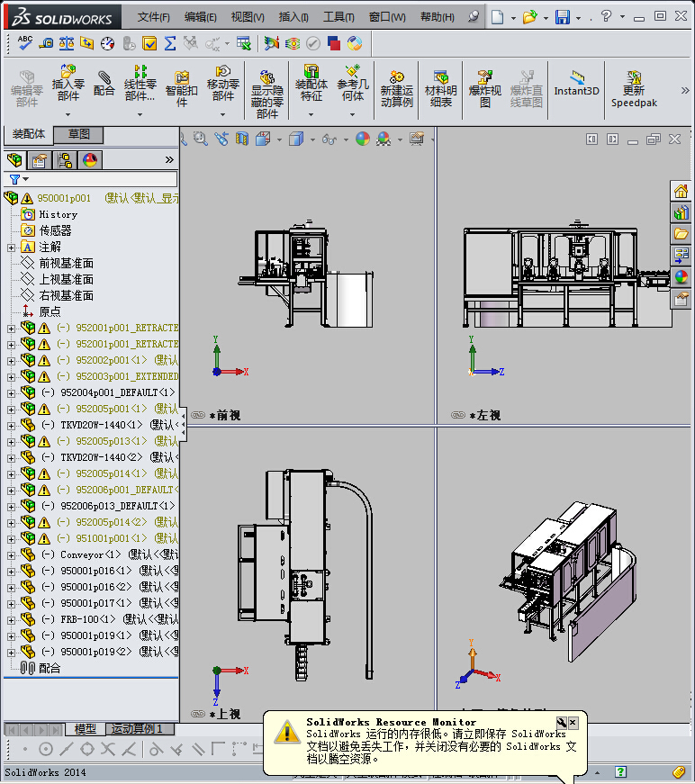The image size is (695, 784).
Task: Open the 工具(T) menu
Action: pyautogui.click(x=338, y=17)
